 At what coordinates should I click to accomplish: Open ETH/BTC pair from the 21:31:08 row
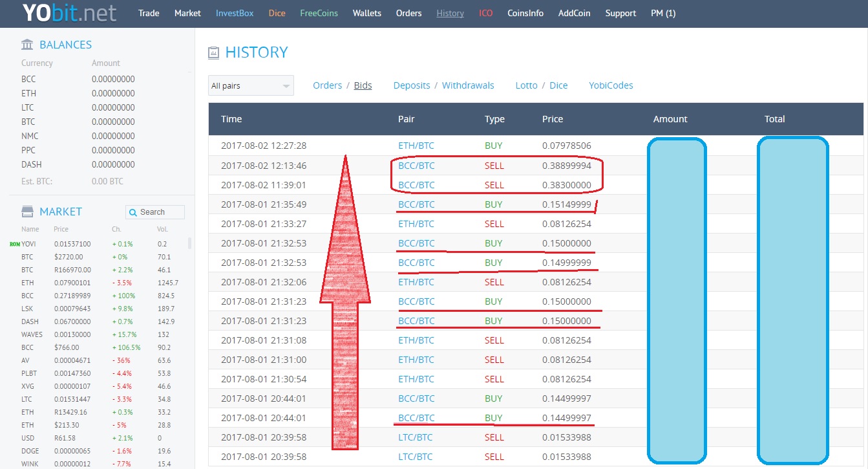416,340
